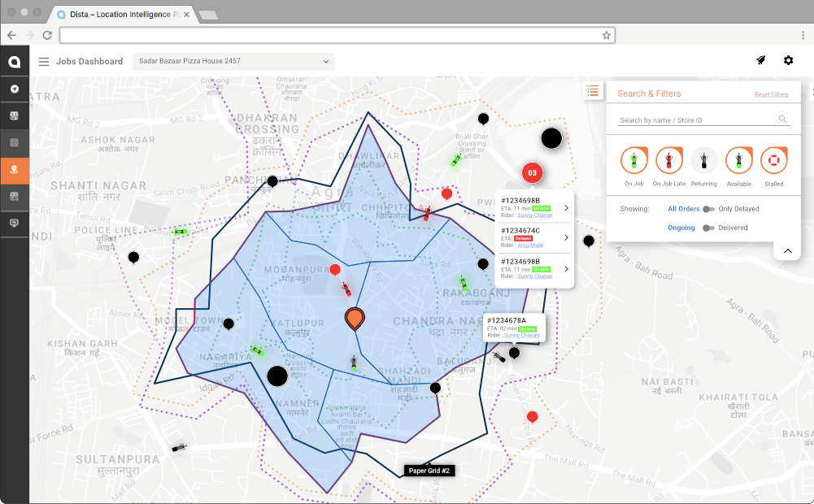Reload the page in the browser
Screen dimensions: 814x504
(47, 35)
